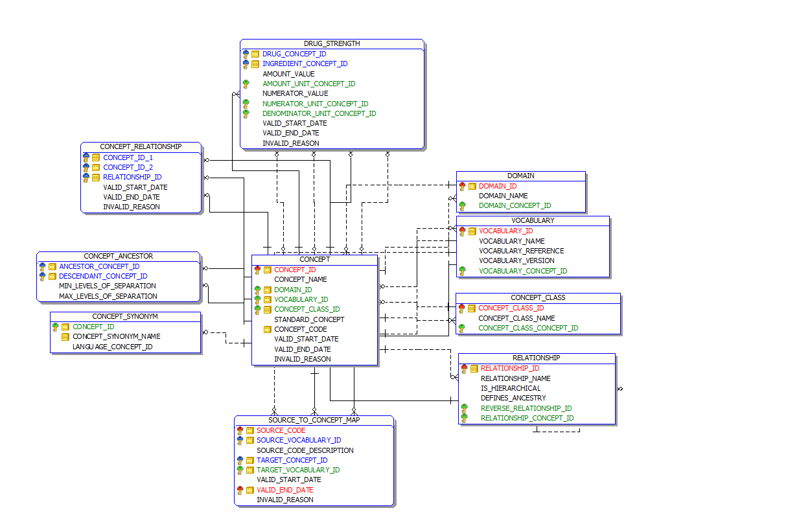The image size is (788, 532).
Task: Select the CONCEPT_CLASS table title
Action: (538, 298)
